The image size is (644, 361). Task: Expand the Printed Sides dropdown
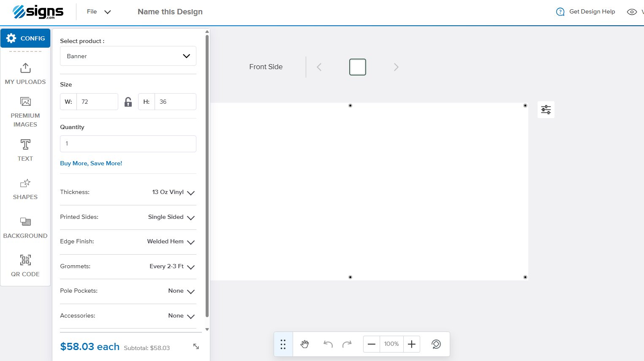point(128,217)
